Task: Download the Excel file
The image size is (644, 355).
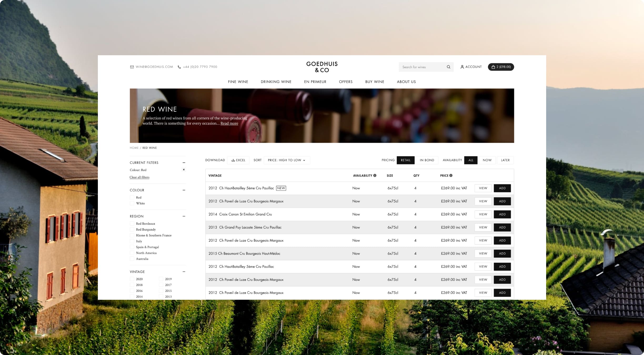Action: click(x=238, y=160)
